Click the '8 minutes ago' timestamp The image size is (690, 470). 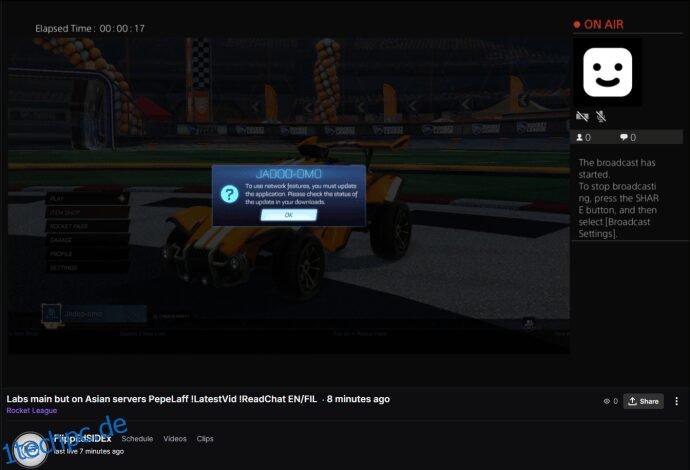click(x=358, y=399)
